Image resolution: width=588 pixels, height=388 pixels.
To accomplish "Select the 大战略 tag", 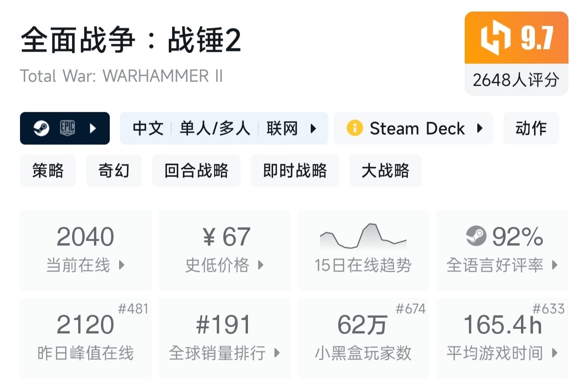I will [385, 171].
